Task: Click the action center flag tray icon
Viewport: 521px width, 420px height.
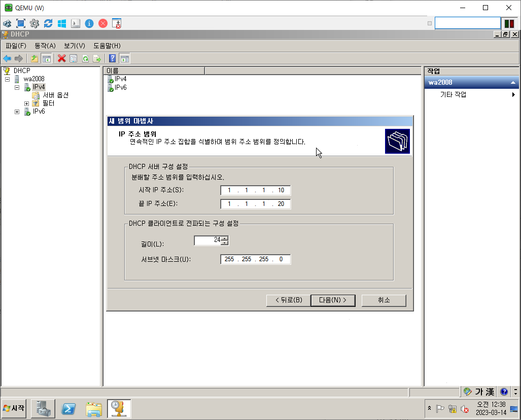Action: tap(440, 409)
